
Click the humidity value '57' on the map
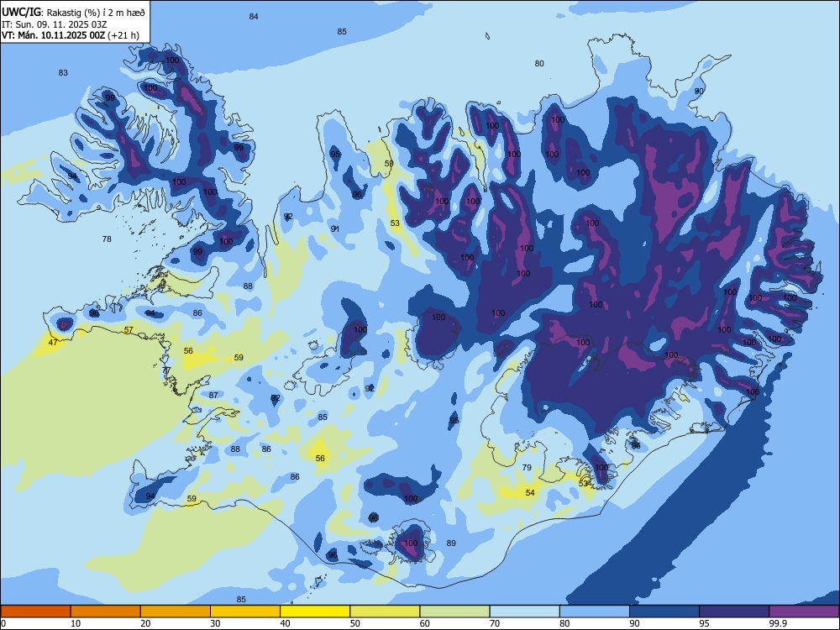[x=129, y=330]
